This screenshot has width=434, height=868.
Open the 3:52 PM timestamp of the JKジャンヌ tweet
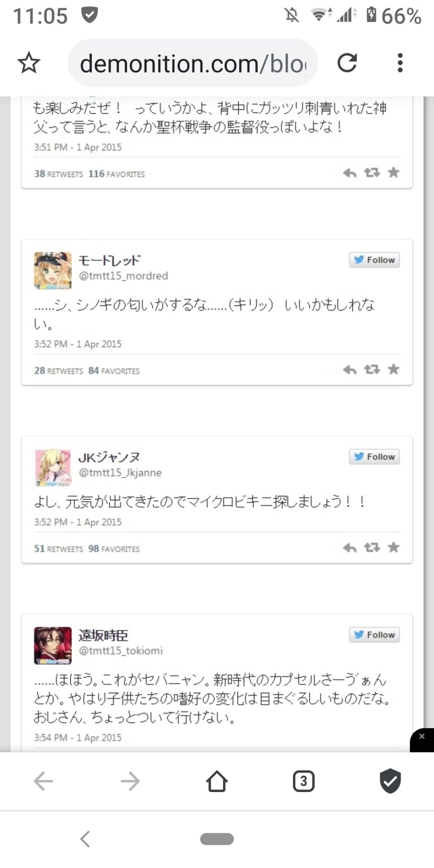tap(78, 522)
